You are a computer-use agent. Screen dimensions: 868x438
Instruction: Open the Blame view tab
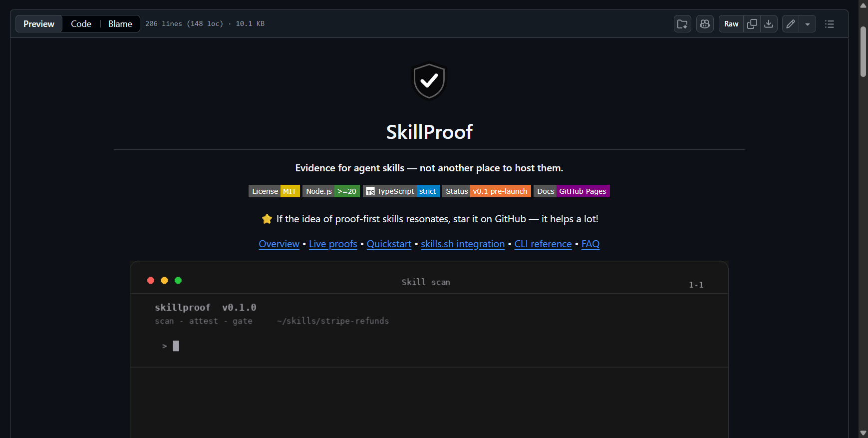click(x=120, y=24)
